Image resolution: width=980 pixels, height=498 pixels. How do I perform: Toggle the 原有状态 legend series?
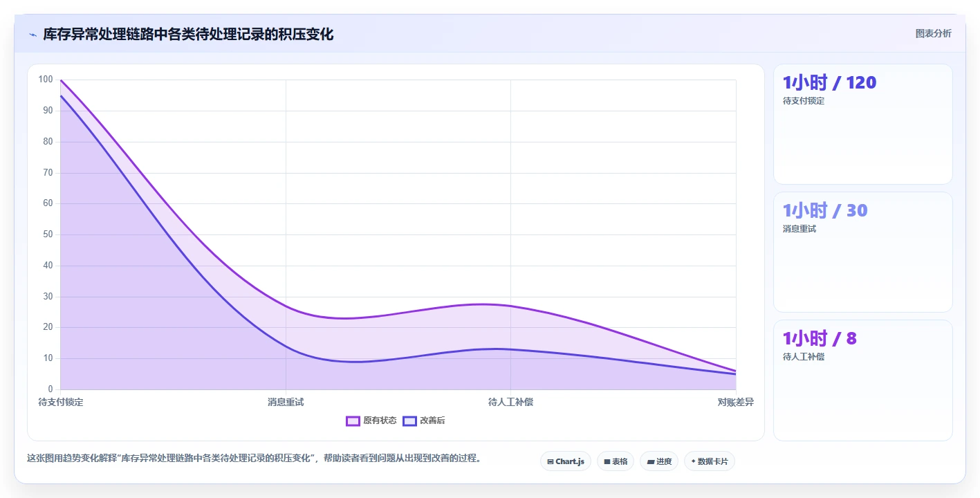pos(371,421)
